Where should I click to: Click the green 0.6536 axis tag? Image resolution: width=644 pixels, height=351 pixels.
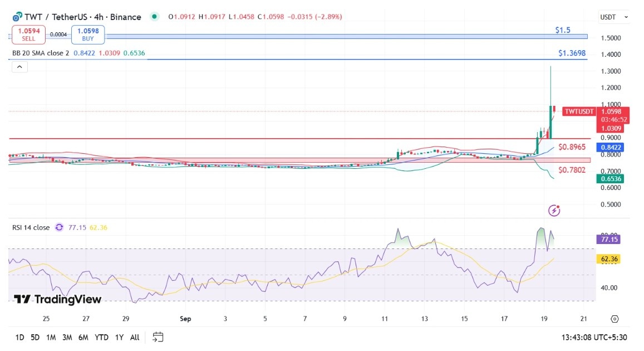click(x=610, y=179)
